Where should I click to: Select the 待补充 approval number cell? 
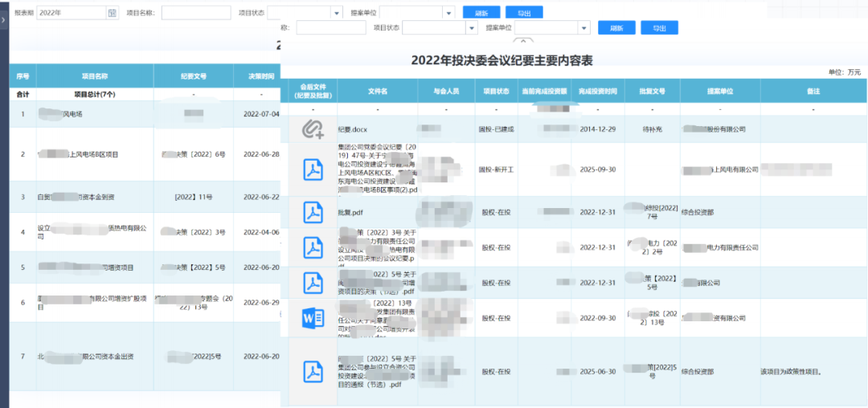[x=652, y=129]
